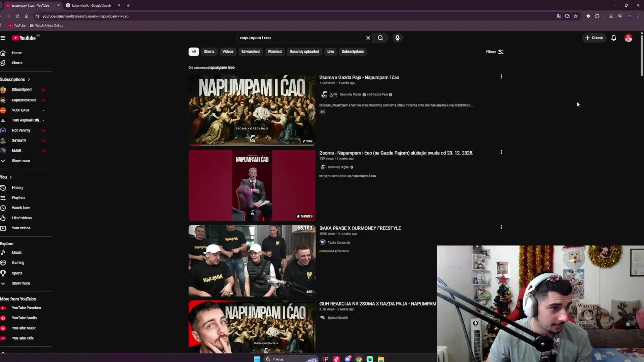The width and height of the screenshot is (644, 362).
Task: Visit the BalkanClipsHD channel
Action: point(338,318)
